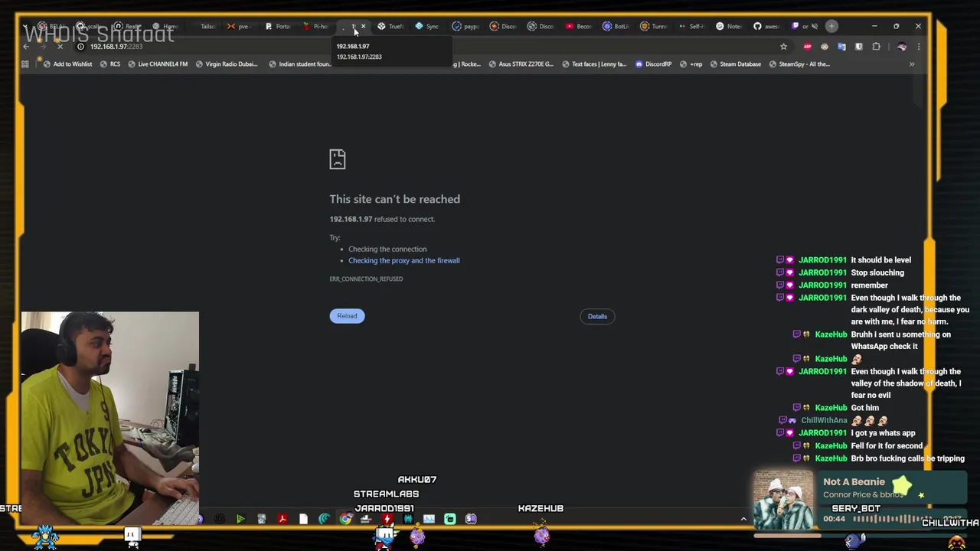Stop loading with the address bar X icon
980x551 pixels.
pyautogui.click(x=60, y=47)
